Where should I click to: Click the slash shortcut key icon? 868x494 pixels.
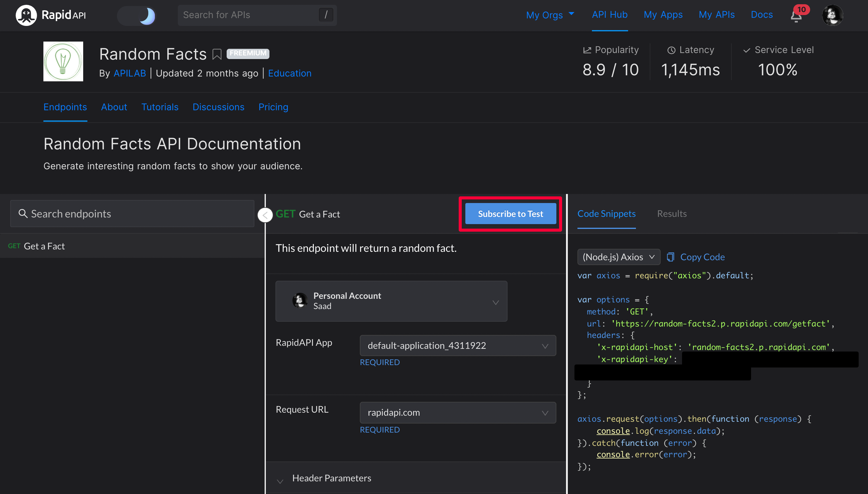(x=326, y=15)
